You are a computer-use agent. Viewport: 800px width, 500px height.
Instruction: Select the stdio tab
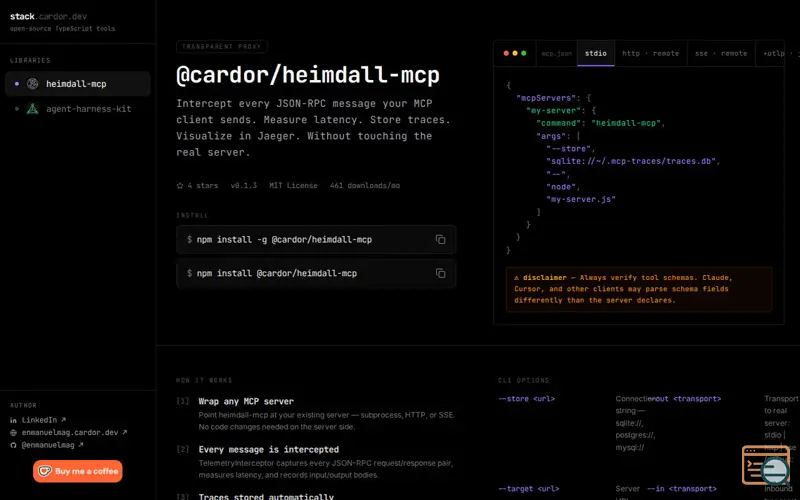click(x=595, y=53)
